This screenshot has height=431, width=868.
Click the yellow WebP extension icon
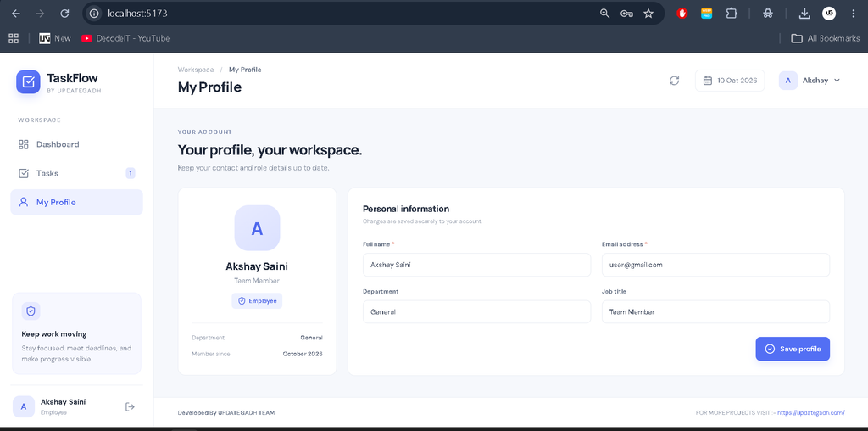click(706, 14)
